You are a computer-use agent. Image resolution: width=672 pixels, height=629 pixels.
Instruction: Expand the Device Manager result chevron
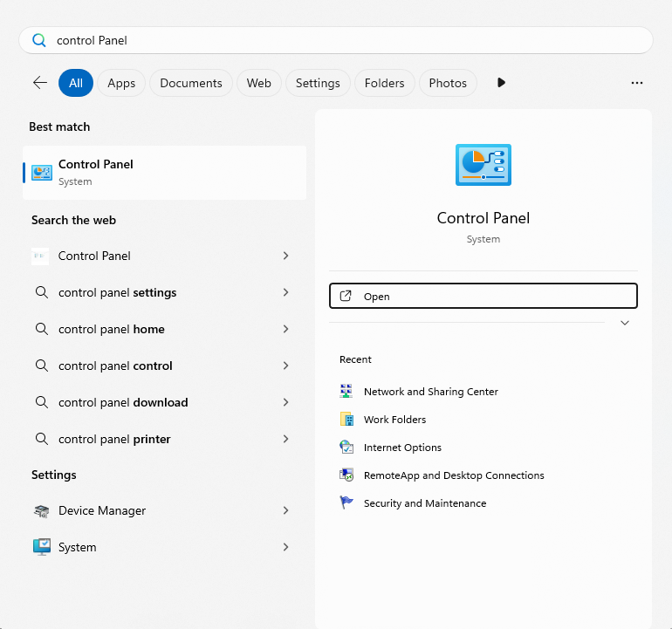coord(285,510)
